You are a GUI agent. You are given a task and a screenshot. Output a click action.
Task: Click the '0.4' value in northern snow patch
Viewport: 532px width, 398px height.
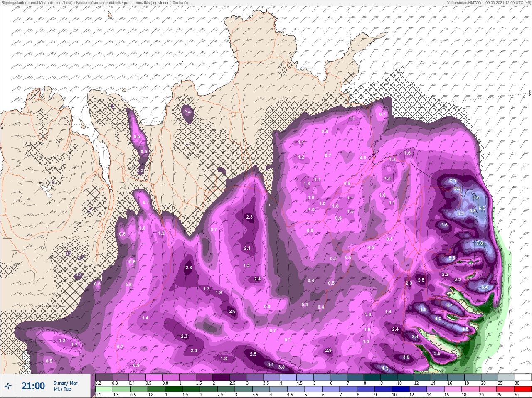tap(187, 112)
